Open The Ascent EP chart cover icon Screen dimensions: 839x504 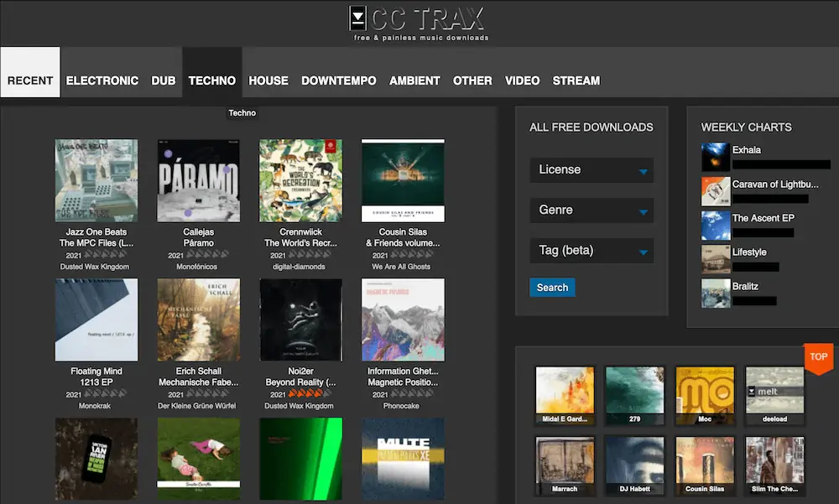tap(716, 225)
